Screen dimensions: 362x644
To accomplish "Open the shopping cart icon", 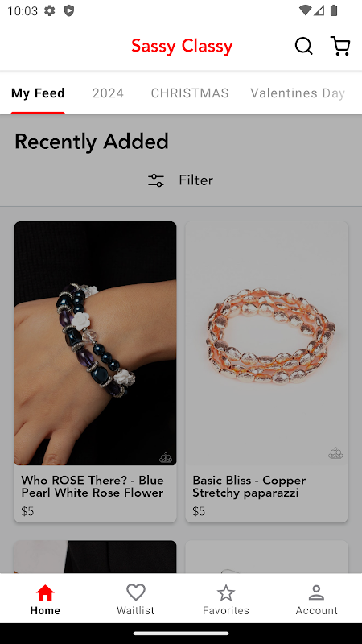I will tap(340, 46).
